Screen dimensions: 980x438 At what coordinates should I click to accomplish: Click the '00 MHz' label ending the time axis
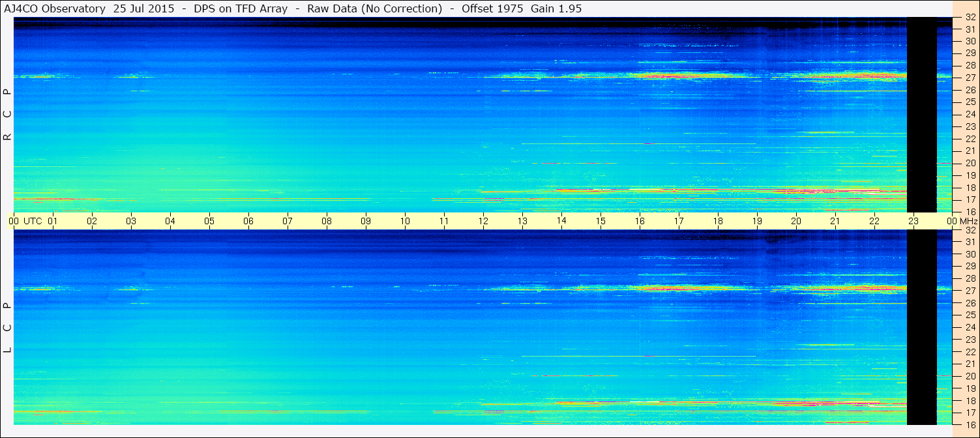pyautogui.click(x=962, y=221)
